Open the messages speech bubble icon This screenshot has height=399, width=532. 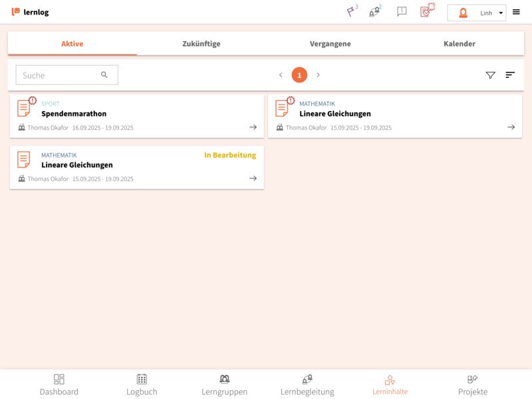point(402,12)
